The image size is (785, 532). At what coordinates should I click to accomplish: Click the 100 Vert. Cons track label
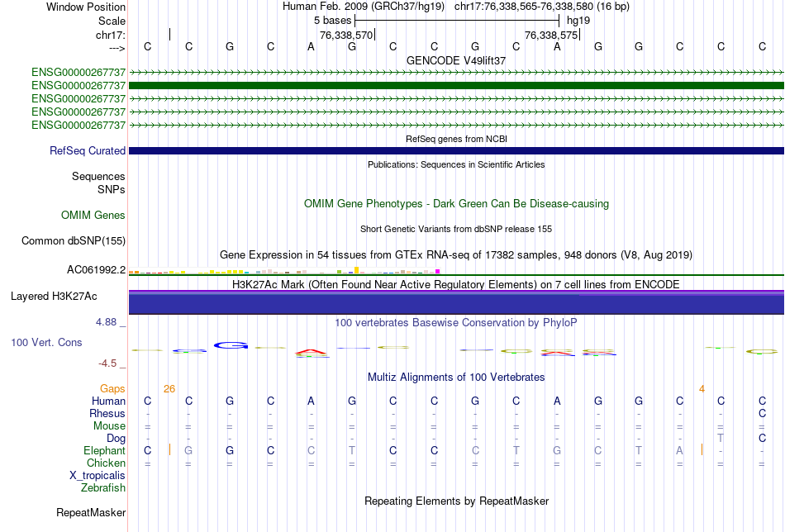click(46, 342)
